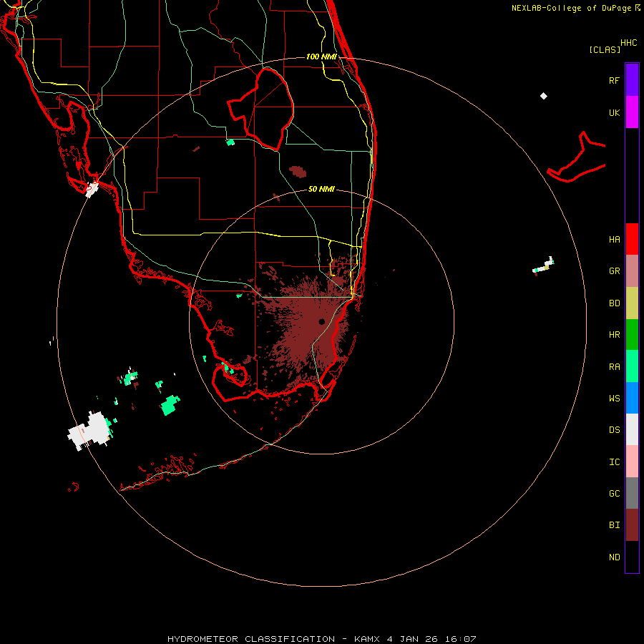
Task: Click the BD legend label
Action: pos(614,303)
